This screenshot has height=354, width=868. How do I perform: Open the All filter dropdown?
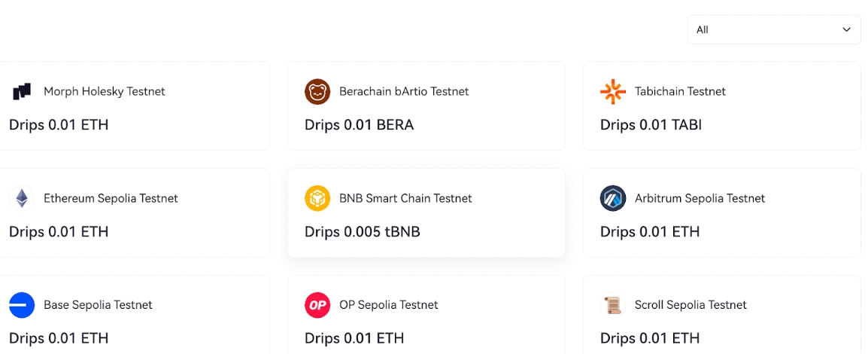point(773,30)
